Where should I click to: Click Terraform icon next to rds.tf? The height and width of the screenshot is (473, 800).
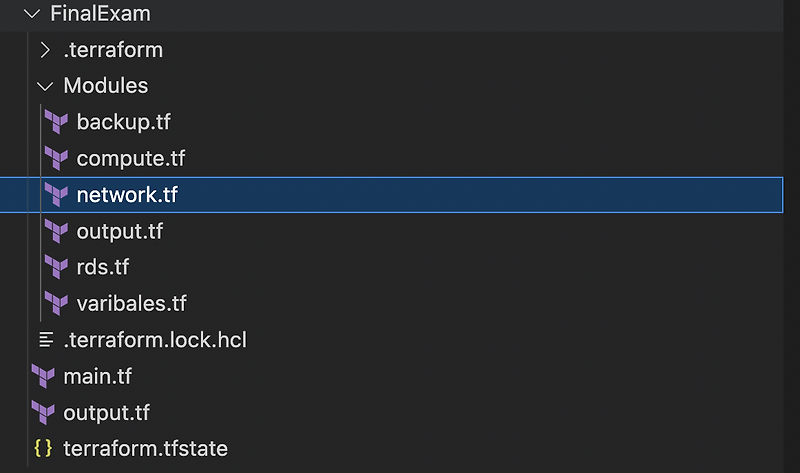tap(56, 267)
